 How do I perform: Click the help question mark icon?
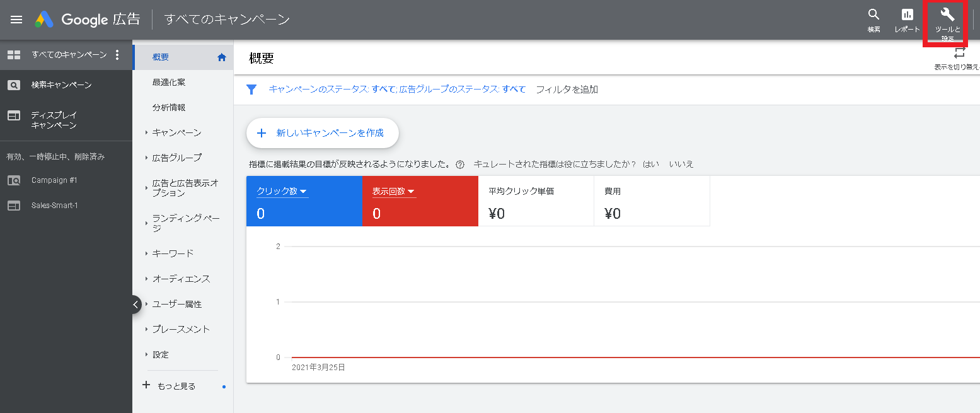(x=459, y=165)
